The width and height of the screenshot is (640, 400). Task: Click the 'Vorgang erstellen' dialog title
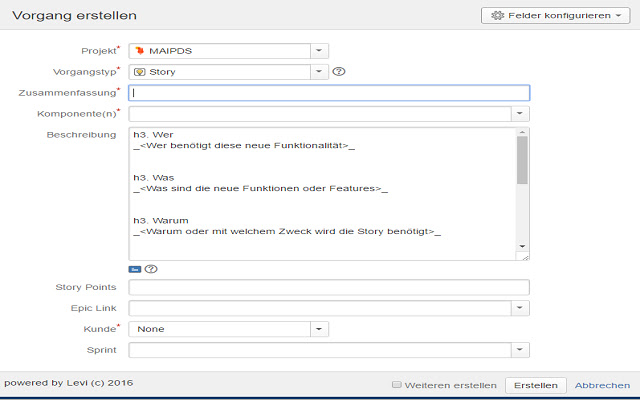pyautogui.click(x=75, y=16)
